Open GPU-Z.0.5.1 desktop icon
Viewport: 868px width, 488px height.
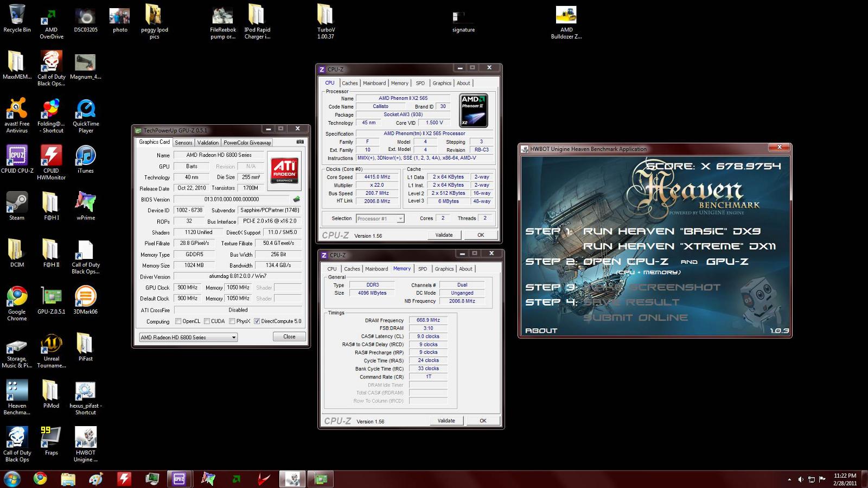(x=52, y=300)
